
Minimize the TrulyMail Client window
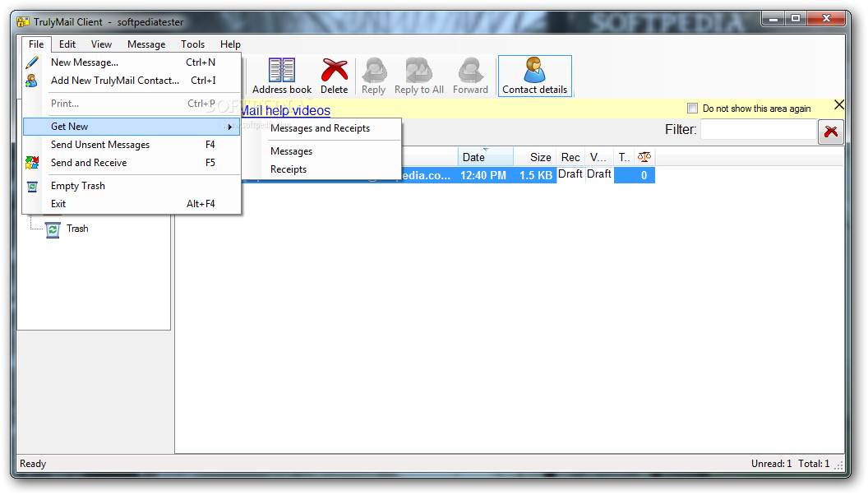pyautogui.click(x=773, y=18)
